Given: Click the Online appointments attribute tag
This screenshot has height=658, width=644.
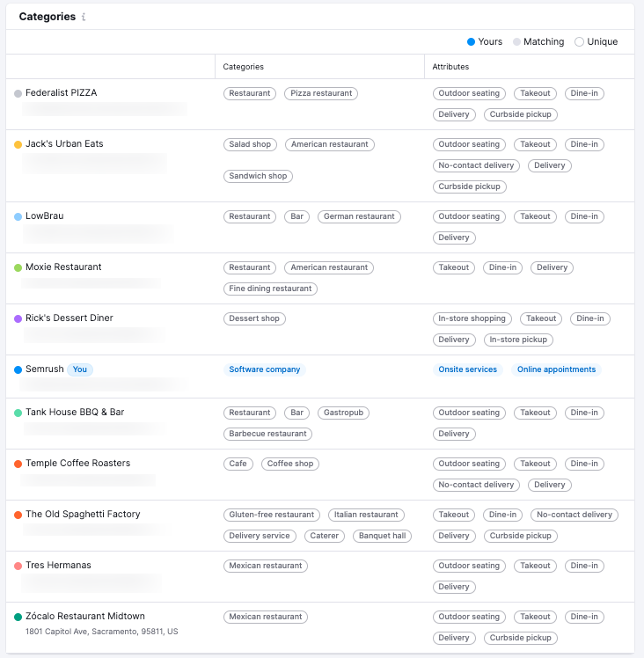Looking at the screenshot, I should coord(556,369).
